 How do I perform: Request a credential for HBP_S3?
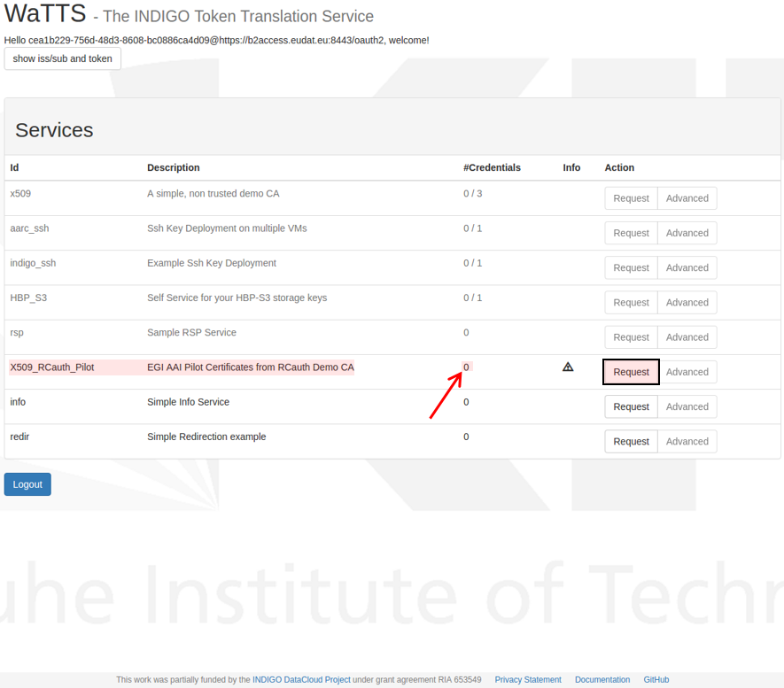(x=631, y=302)
